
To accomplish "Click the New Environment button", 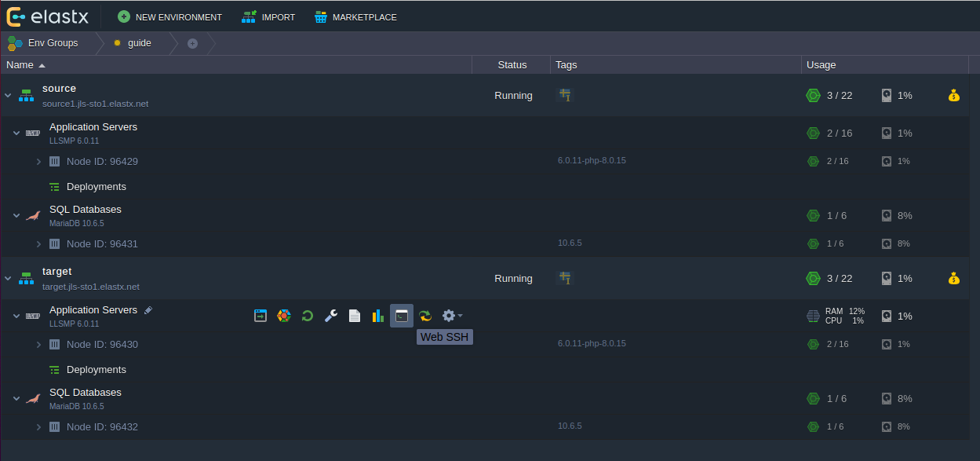I will point(169,17).
